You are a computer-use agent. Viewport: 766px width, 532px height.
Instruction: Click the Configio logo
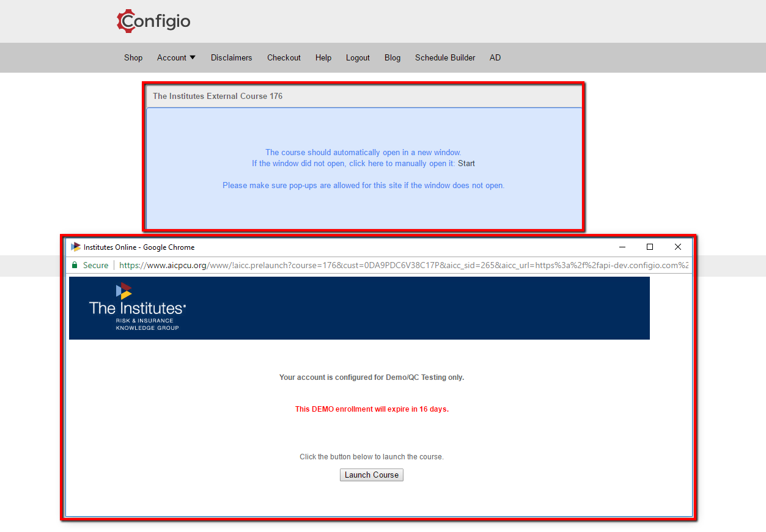tap(153, 21)
